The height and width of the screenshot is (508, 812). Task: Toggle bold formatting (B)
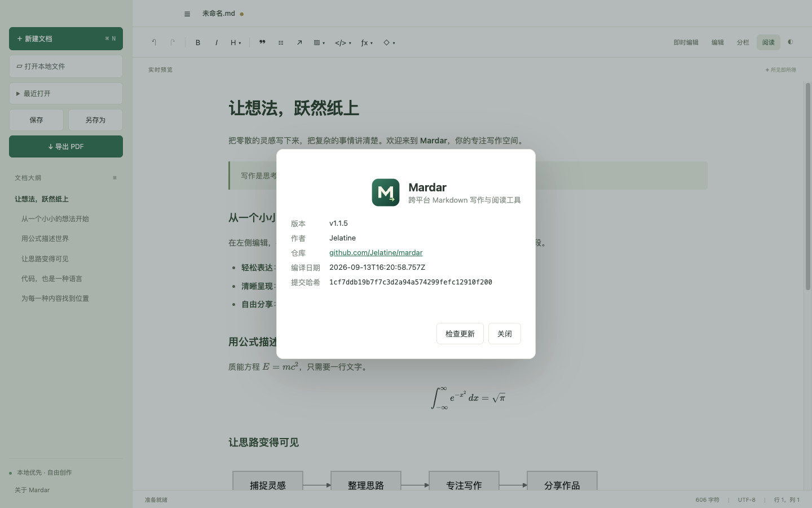198,42
